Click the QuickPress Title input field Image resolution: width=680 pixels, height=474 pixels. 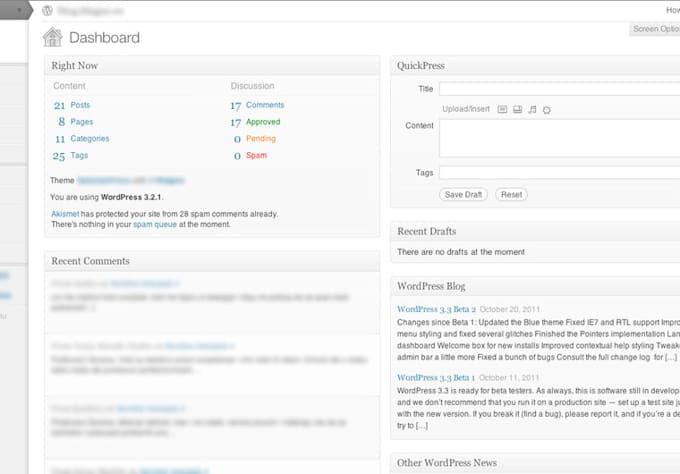point(559,89)
